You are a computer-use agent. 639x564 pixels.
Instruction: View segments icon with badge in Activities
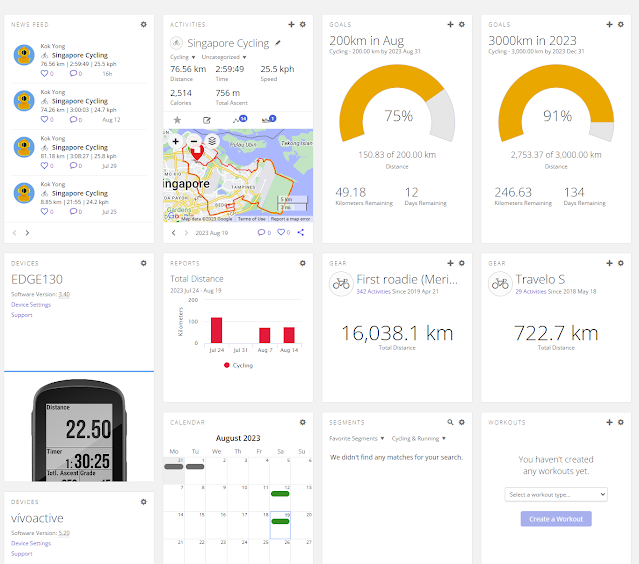(269, 119)
